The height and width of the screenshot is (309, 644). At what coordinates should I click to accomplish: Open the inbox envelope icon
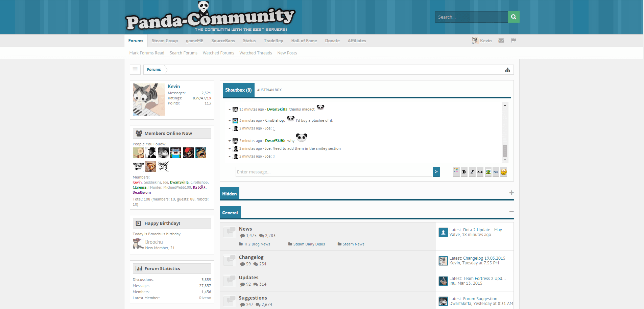[x=501, y=41]
